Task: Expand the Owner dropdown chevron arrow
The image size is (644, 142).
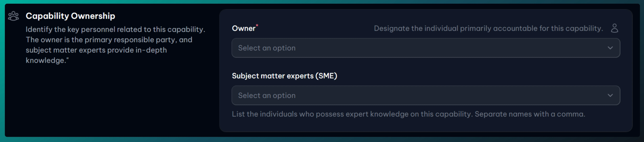Action: point(610,48)
